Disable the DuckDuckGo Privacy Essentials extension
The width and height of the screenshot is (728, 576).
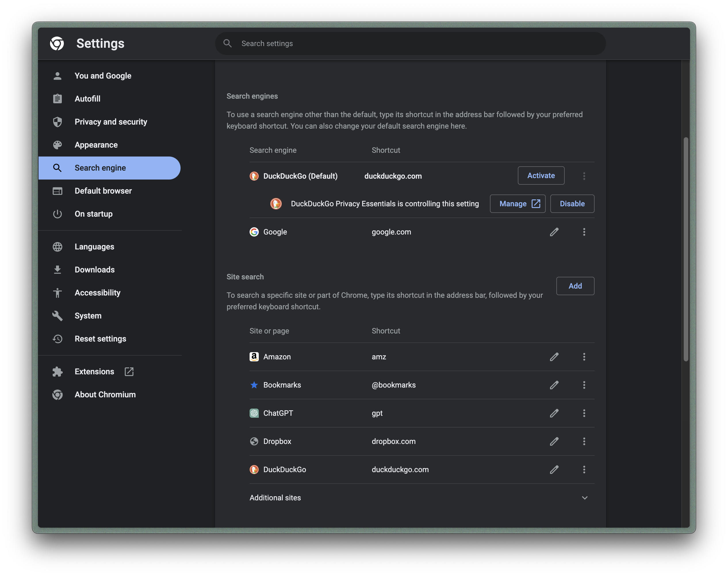tap(572, 204)
